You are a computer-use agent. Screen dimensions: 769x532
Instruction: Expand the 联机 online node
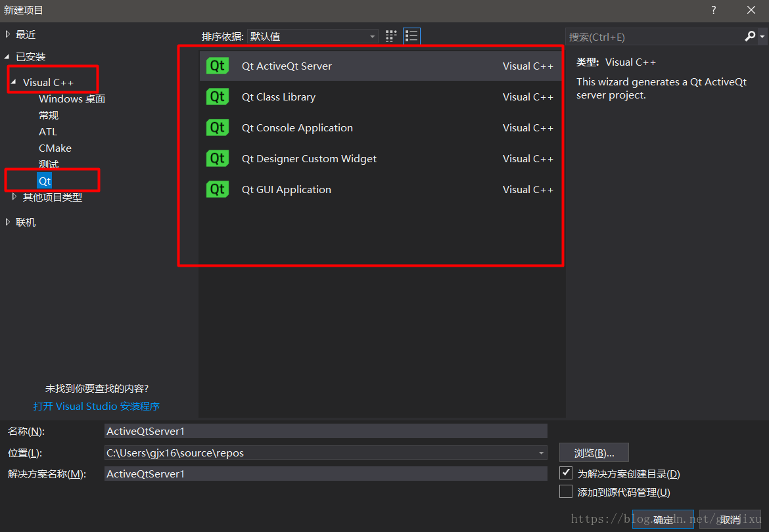click(x=7, y=222)
